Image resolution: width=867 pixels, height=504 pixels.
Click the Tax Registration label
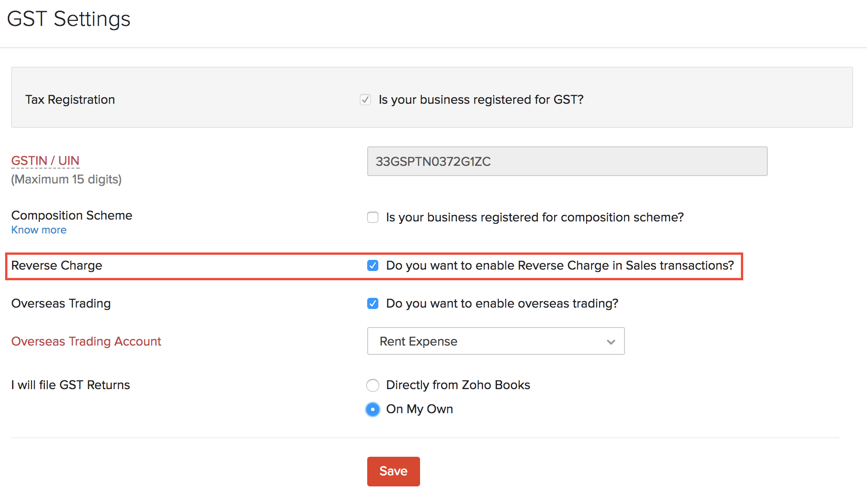pyautogui.click(x=70, y=99)
